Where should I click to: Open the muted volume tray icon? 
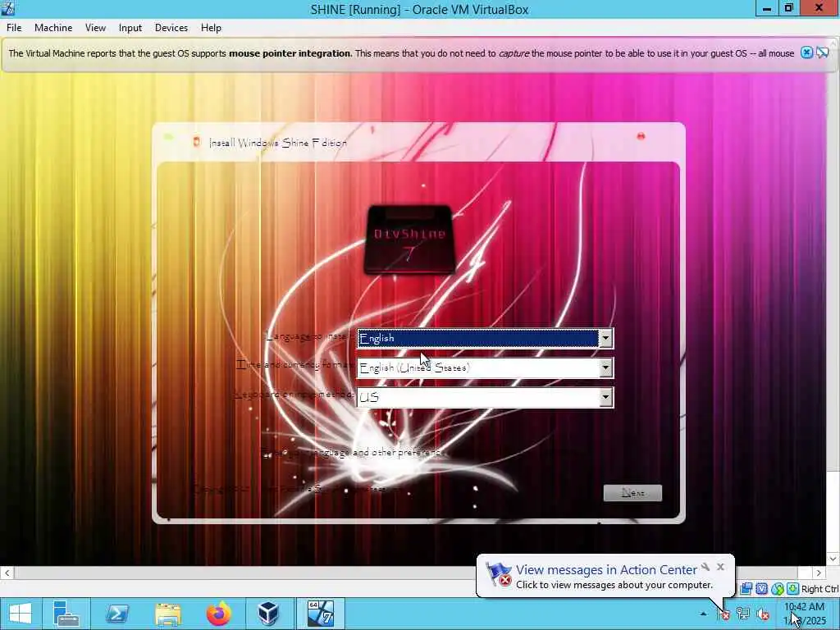(x=762, y=614)
